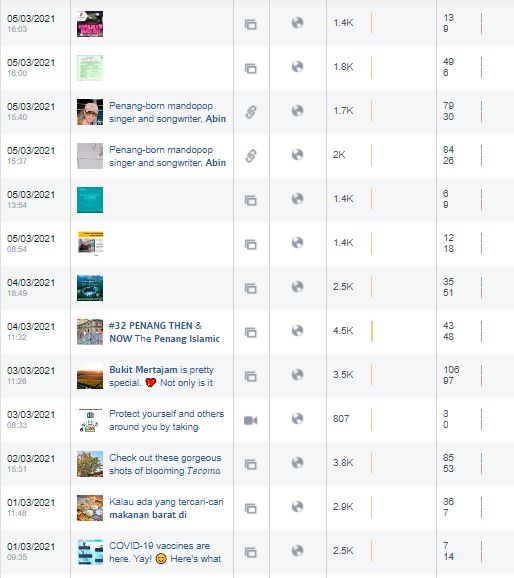Viewport: 514px width, 578px height.
Task: Click video-type icon on Protect yourself post
Action: [251, 420]
